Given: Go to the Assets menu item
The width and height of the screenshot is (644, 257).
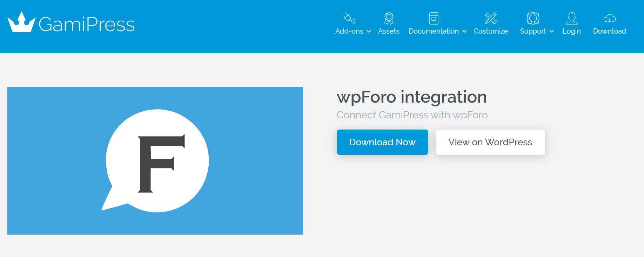Looking at the screenshot, I should (x=389, y=31).
